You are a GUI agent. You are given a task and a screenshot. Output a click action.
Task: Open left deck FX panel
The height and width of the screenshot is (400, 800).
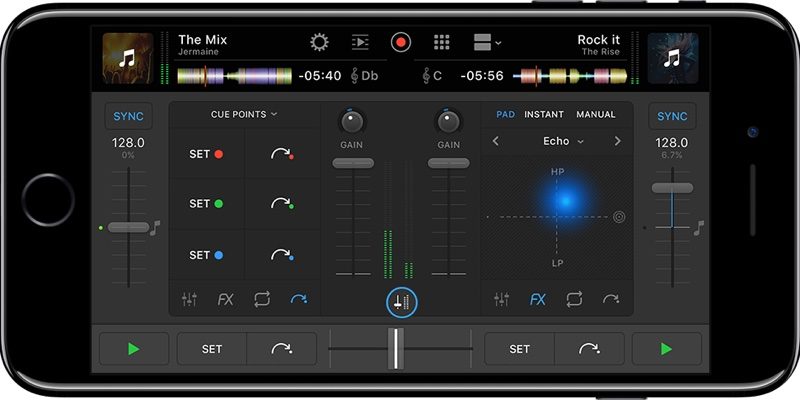(226, 299)
